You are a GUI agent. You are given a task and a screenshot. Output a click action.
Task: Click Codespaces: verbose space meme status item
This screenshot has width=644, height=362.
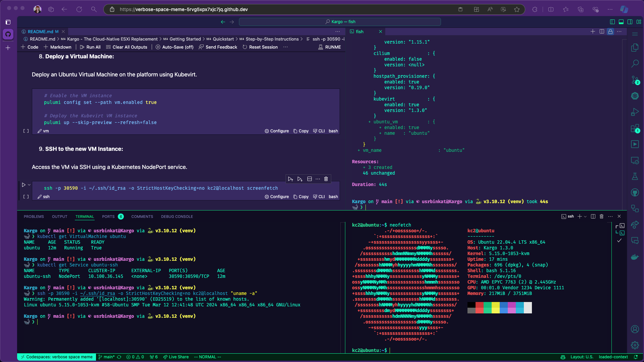tap(56, 357)
